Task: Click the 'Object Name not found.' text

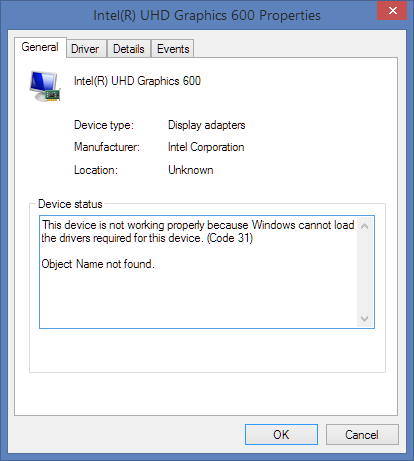Action: [98, 264]
